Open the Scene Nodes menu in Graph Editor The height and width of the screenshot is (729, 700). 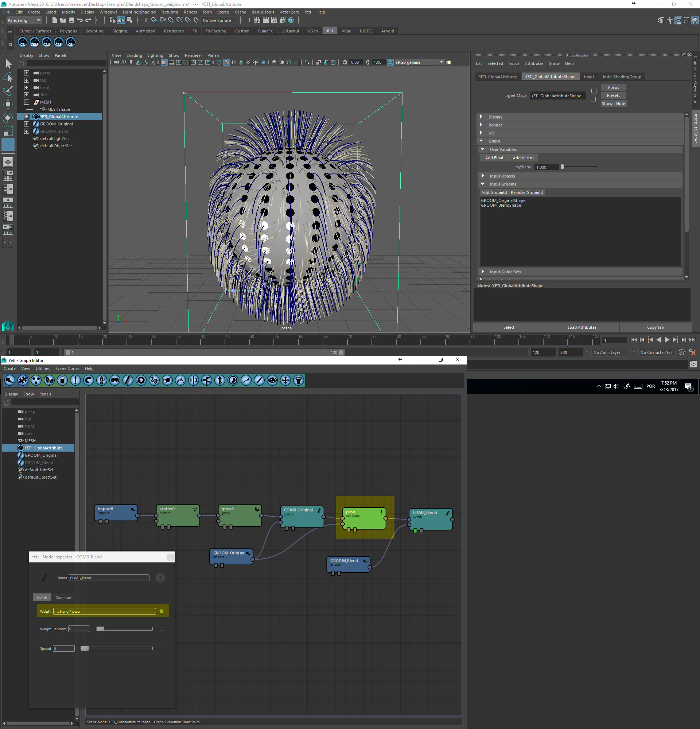[67, 369]
